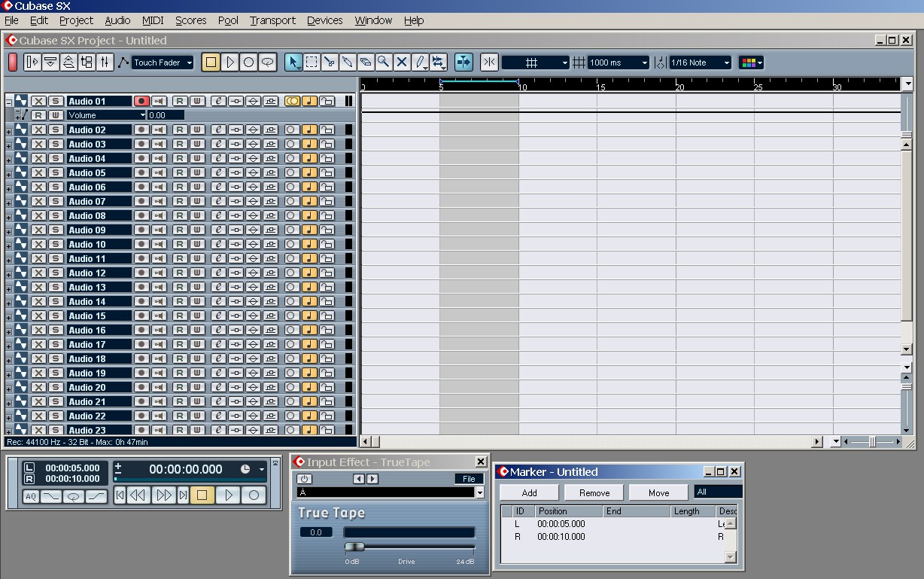The height and width of the screenshot is (579, 924).
Task: Show the Overview strip
Action: click(68, 62)
